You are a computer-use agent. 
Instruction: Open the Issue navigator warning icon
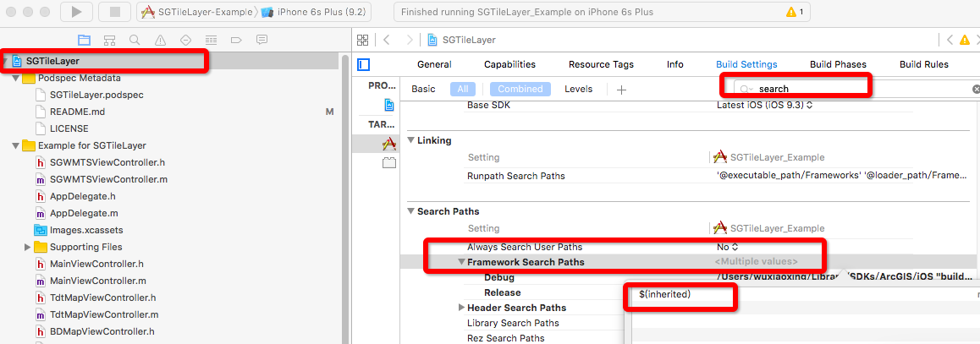point(160,40)
